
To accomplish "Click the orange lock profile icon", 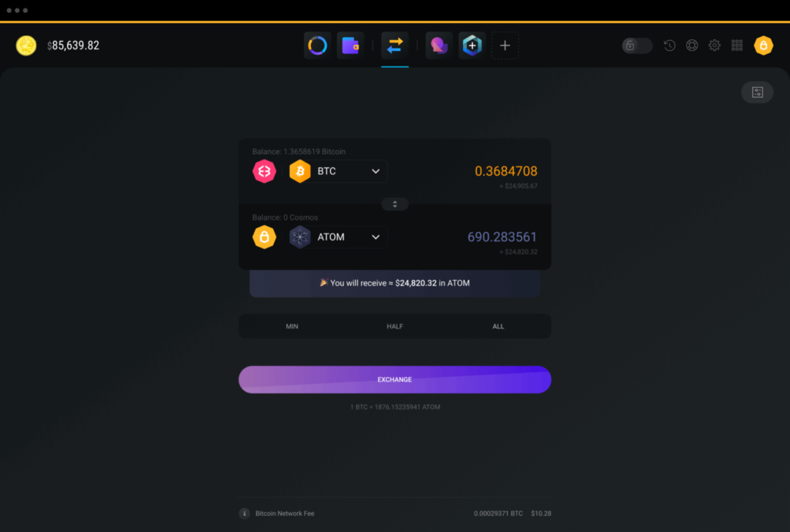I will click(763, 45).
